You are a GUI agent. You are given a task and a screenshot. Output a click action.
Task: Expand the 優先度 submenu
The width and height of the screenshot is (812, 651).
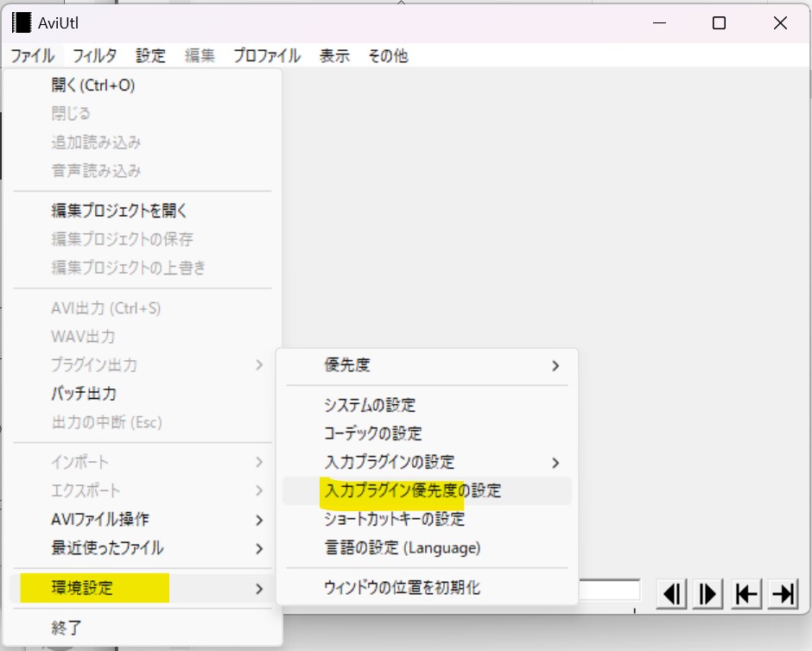pyautogui.click(x=427, y=365)
